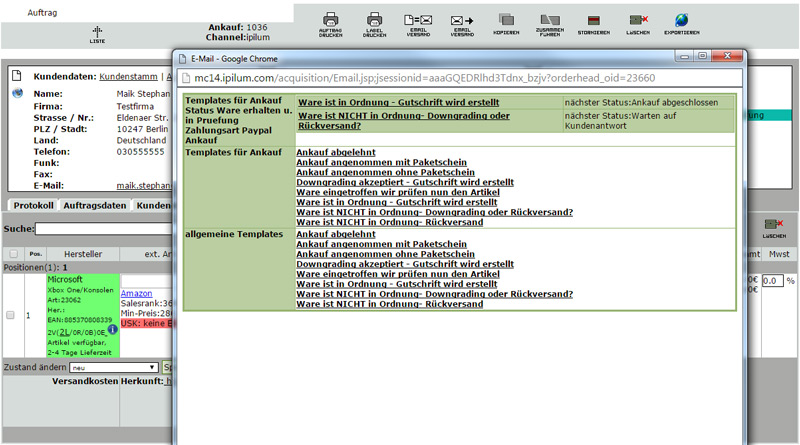Click into the Suche input field
Screen dimensions: 800x445
click(104, 229)
